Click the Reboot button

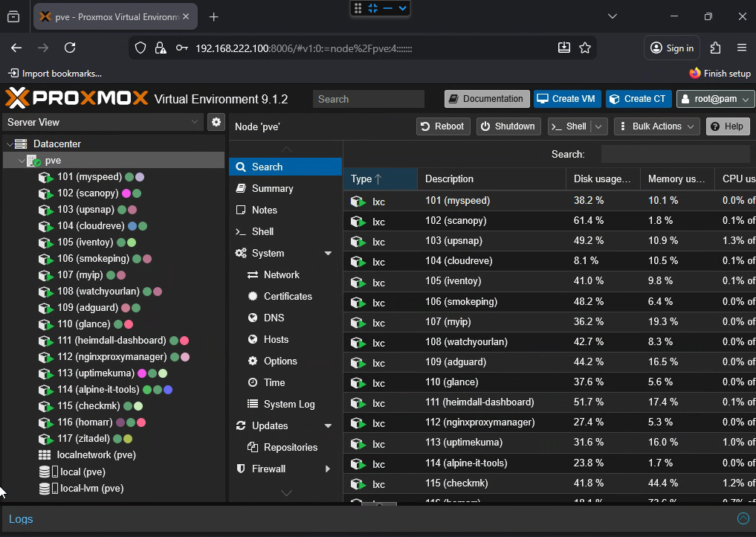pyautogui.click(x=442, y=126)
